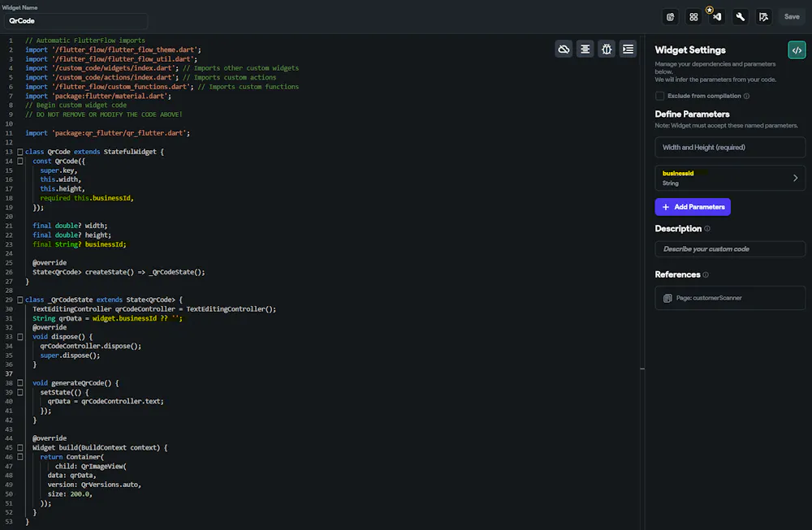Viewport: 812px width, 530px height.
Task: Click the Width and Height (required) field
Action: [730, 148]
